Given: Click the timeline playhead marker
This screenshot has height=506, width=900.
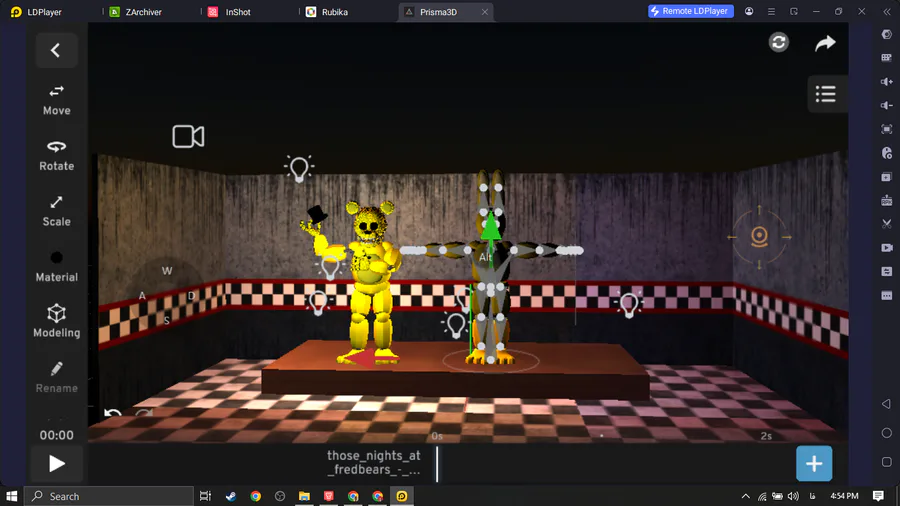Looking at the screenshot, I should [437, 464].
